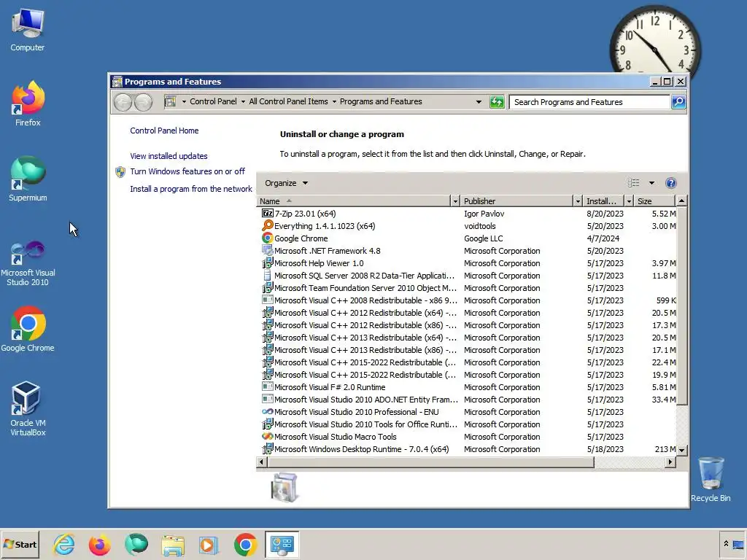Open Windows Explorer folder taskbar icon

(172, 544)
